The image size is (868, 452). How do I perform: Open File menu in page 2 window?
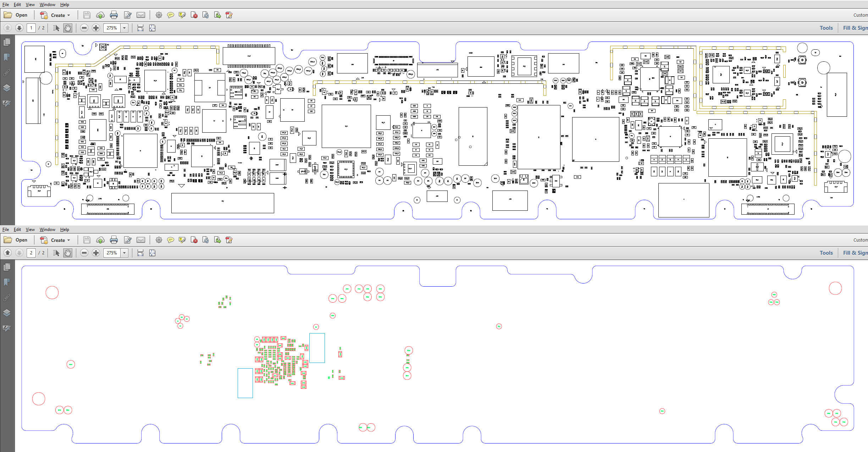tap(6, 230)
